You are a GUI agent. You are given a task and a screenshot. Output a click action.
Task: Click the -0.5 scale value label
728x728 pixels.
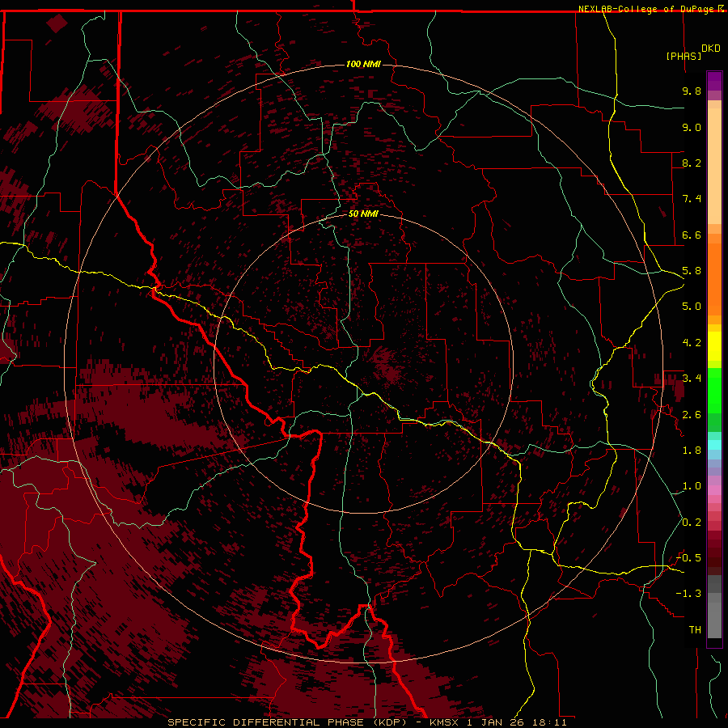click(x=688, y=558)
